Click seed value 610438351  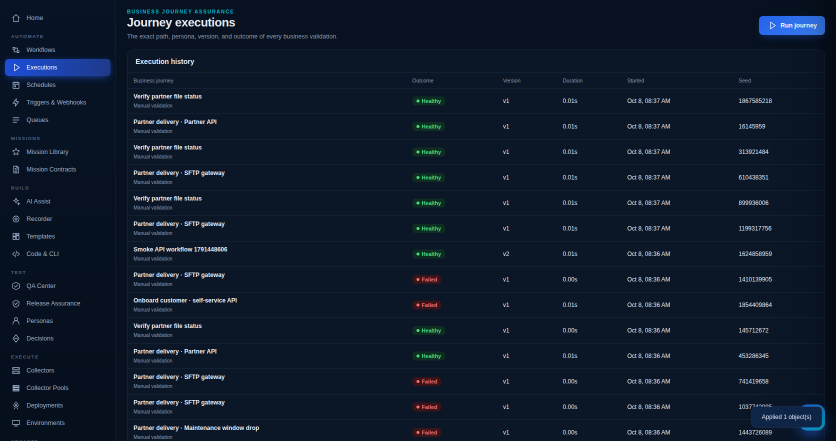coord(753,178)
